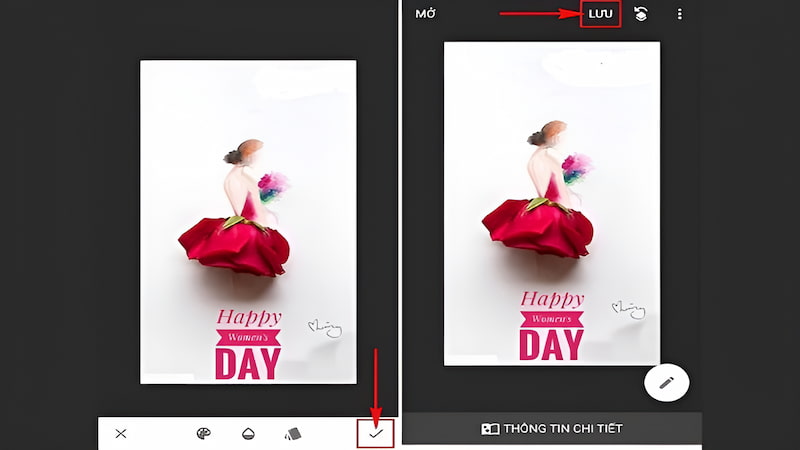Open the text color palette icon

(203, 434)
